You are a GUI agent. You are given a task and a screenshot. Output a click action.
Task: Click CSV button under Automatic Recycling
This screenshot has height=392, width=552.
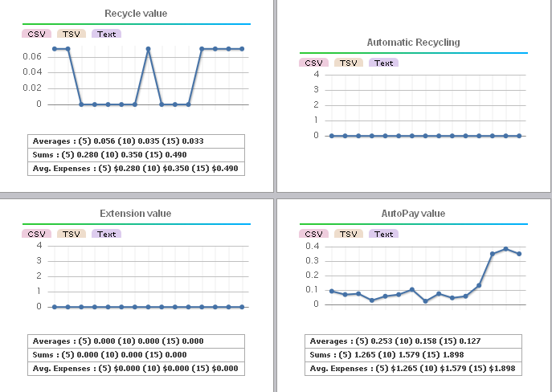[x=313, y=63]
